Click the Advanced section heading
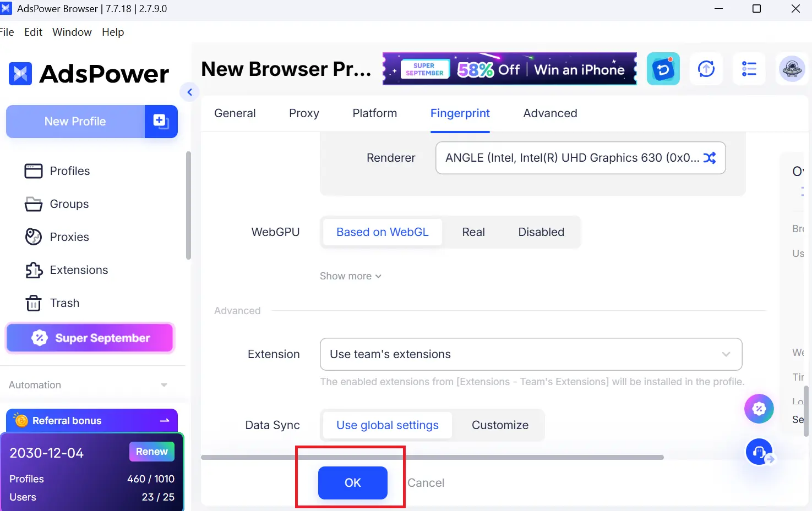This screenshot has height=511, width=812. (x=237, y=311)
